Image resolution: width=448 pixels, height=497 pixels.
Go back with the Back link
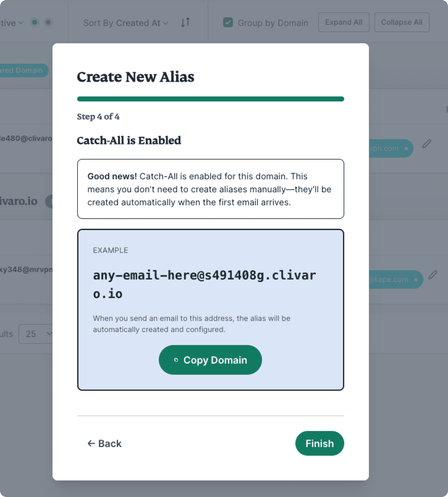(x=105, y=443)
